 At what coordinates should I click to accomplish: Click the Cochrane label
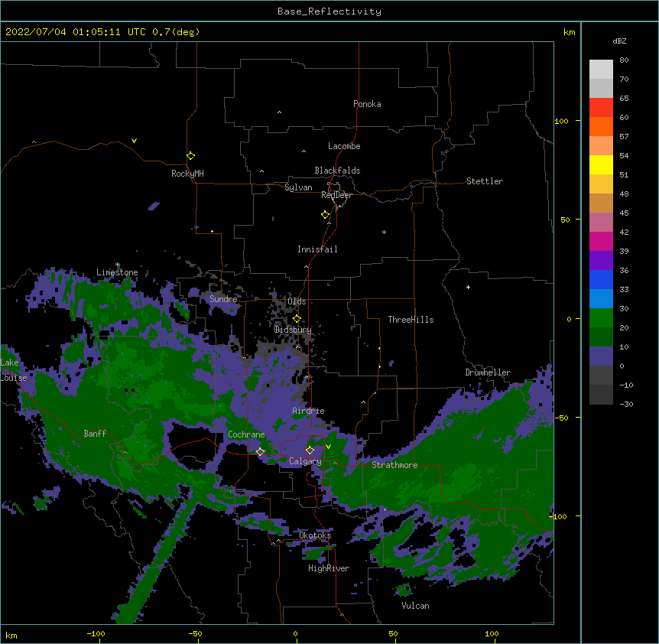click(246, 434)
